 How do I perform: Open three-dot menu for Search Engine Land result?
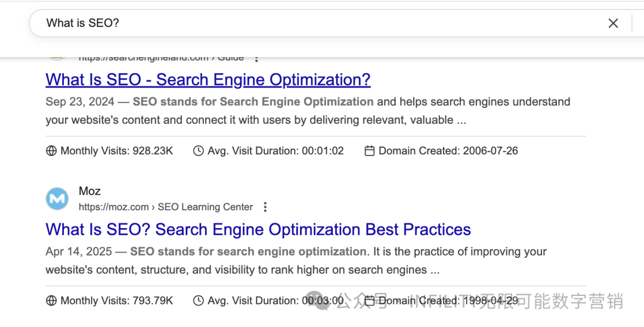pos(256,58)
